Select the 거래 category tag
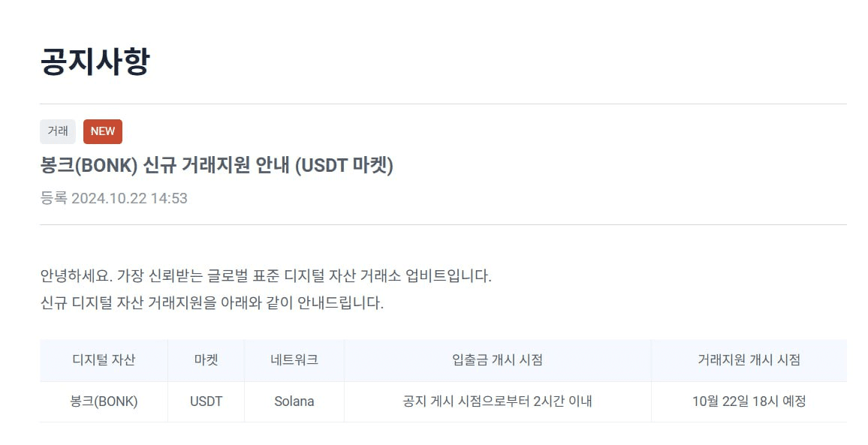The image size is (868, 445). 58,131
